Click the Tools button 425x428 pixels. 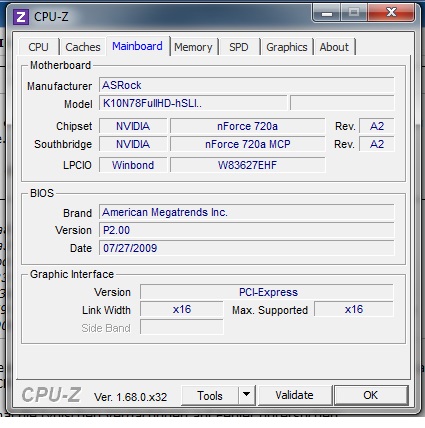coord(210,396)
